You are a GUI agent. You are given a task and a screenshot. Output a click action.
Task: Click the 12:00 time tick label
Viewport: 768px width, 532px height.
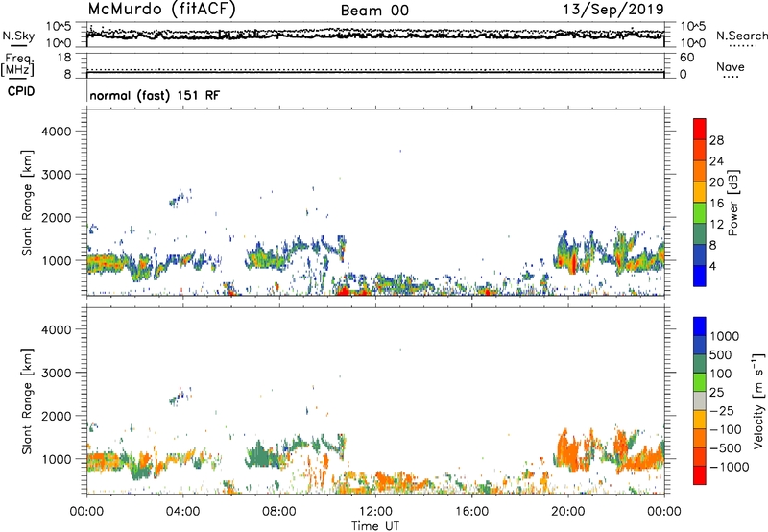[375, 512]
